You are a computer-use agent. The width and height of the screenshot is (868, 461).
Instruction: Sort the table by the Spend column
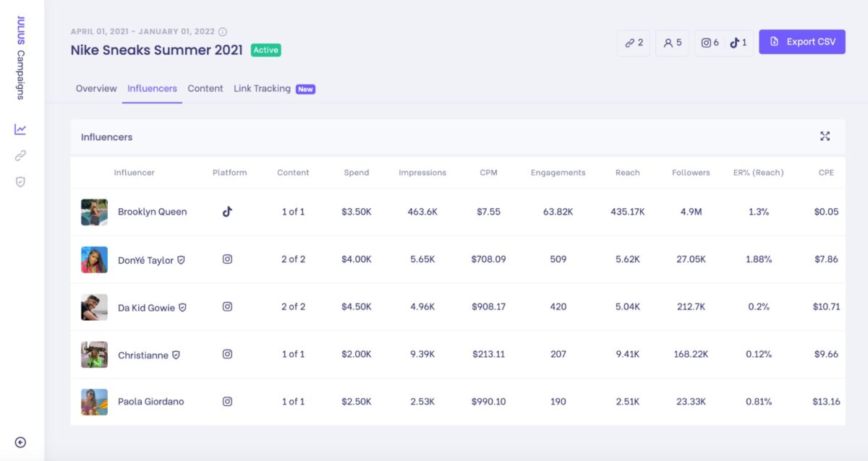(x=357, y=173)
